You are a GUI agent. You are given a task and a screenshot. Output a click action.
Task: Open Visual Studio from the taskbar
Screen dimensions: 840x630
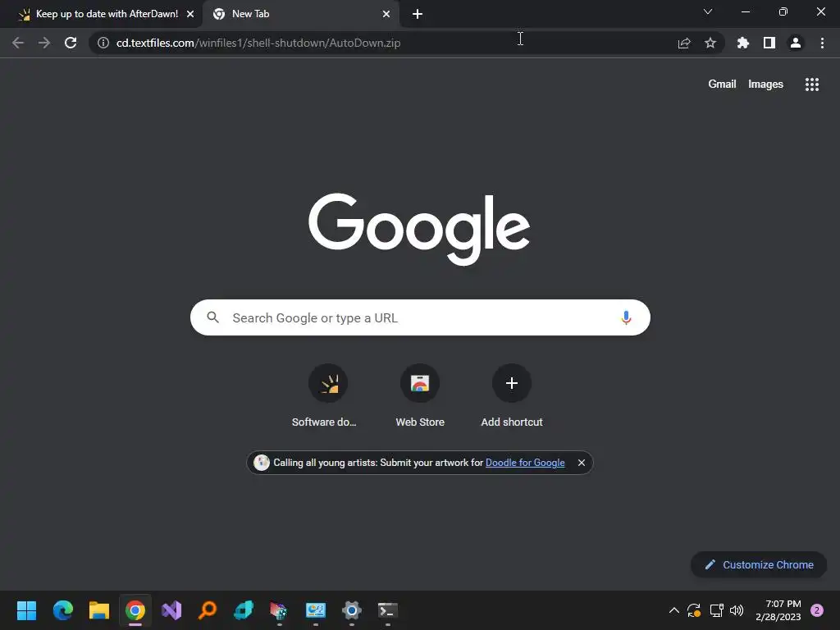[171, 610]
